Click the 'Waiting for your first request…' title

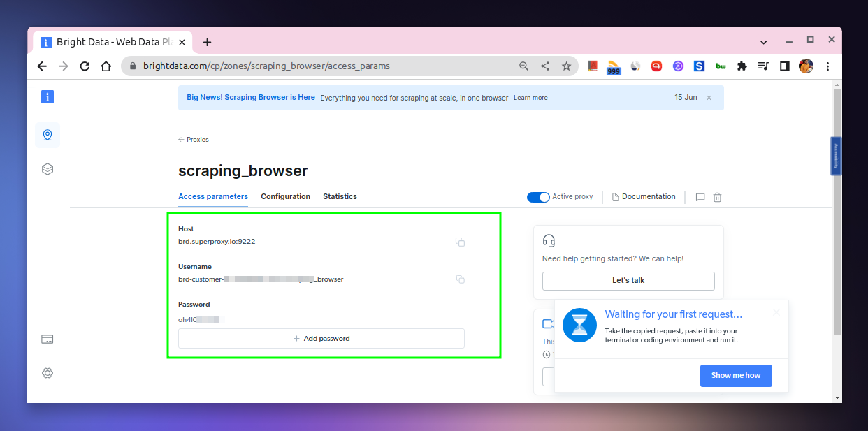(674, 314)
